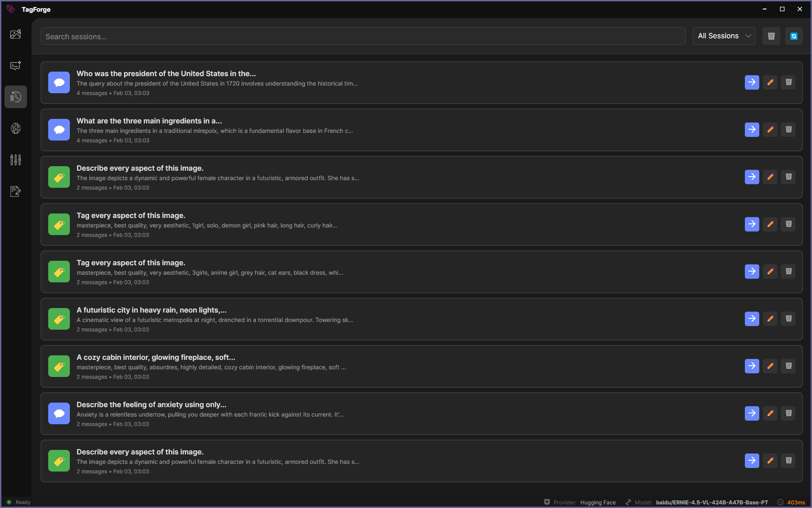812x508 pixels.
Task: Select the prompt console tool in the sidebar
Action: point(16,65)
